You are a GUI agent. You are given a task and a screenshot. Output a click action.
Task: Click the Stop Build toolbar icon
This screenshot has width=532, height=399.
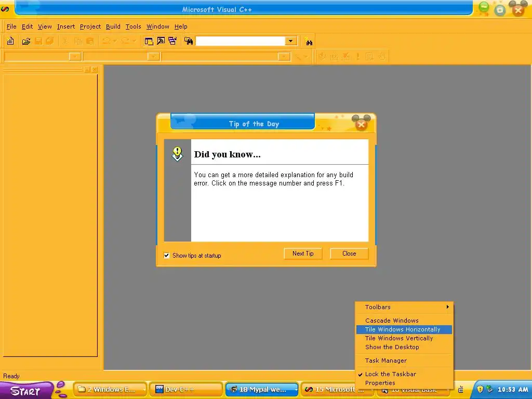(345, 56)
